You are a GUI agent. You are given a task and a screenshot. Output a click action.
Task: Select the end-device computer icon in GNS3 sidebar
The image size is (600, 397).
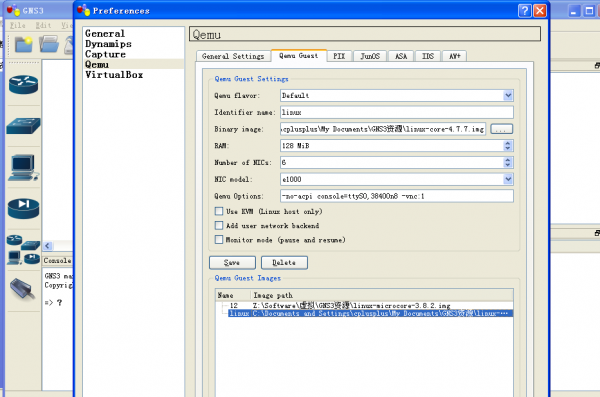pos(23,167)
